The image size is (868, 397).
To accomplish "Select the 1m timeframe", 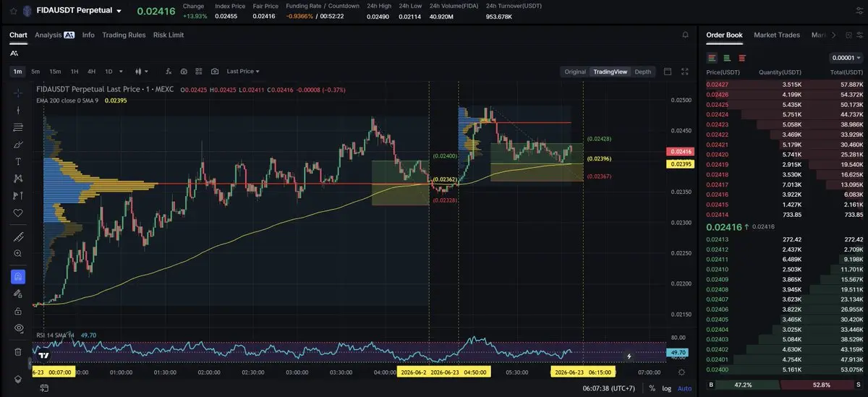I will click(17, 72).
